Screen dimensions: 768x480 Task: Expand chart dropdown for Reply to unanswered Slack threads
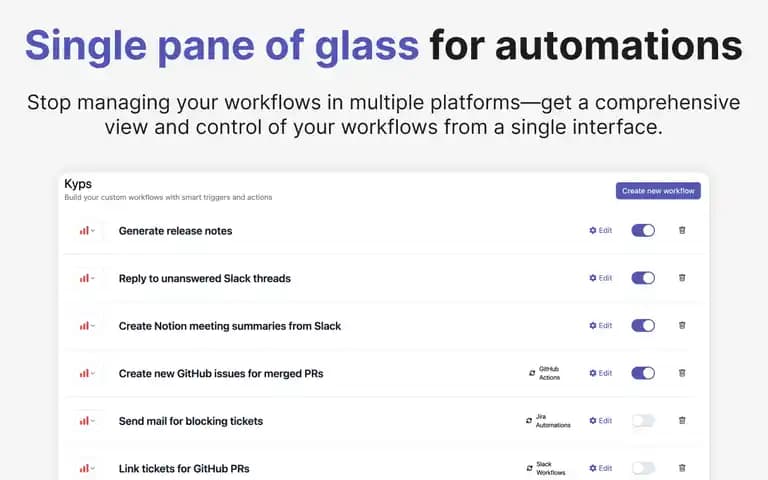[93, 278]
